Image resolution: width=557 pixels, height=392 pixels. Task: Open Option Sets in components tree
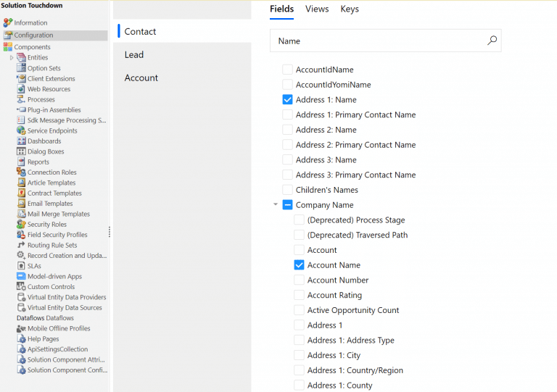(44, 68)
